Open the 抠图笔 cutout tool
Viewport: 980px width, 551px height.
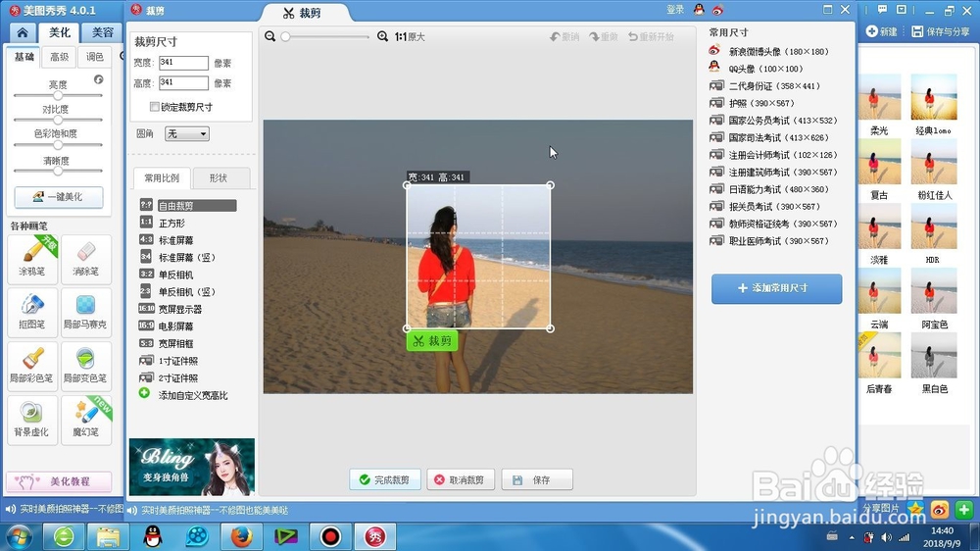coord(32,313)
